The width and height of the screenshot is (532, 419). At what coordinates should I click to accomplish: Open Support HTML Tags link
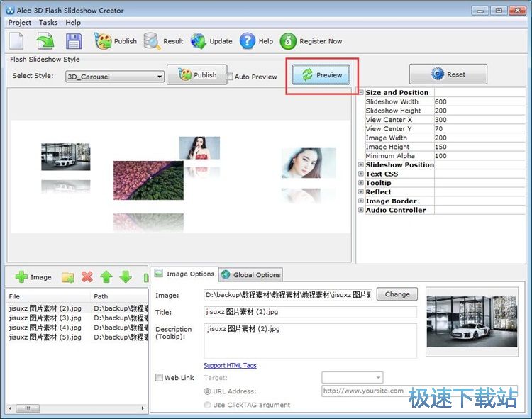tap(230, 365)
